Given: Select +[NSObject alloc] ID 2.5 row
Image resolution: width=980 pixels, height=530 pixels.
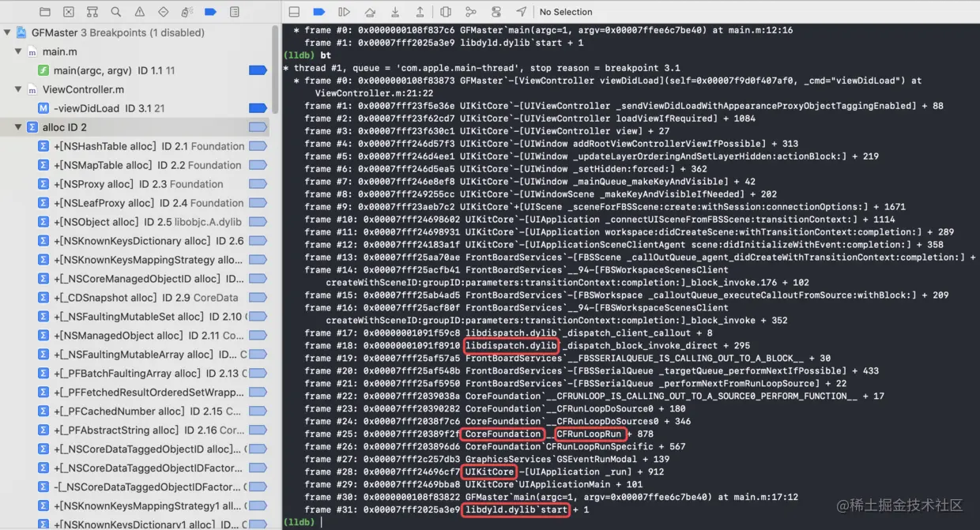Looking at the screenshot, I should click(x=135, y=222).
